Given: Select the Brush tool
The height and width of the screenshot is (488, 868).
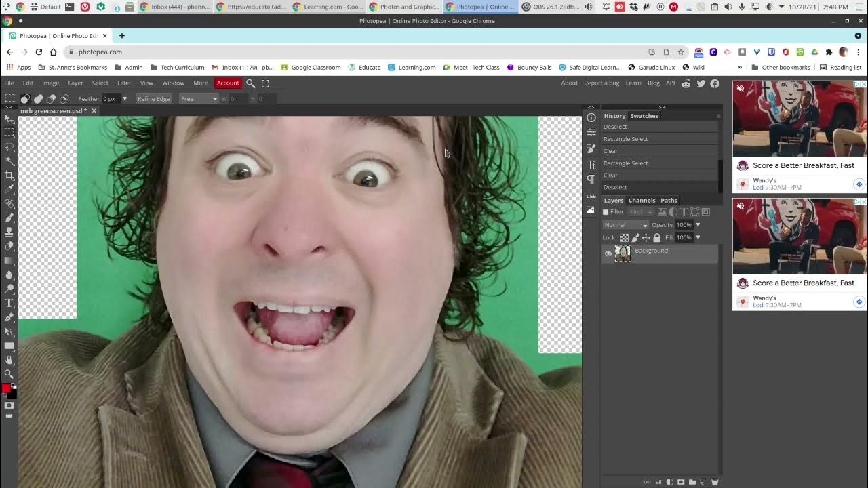Looking at the screenshot, I should (9, 218).
